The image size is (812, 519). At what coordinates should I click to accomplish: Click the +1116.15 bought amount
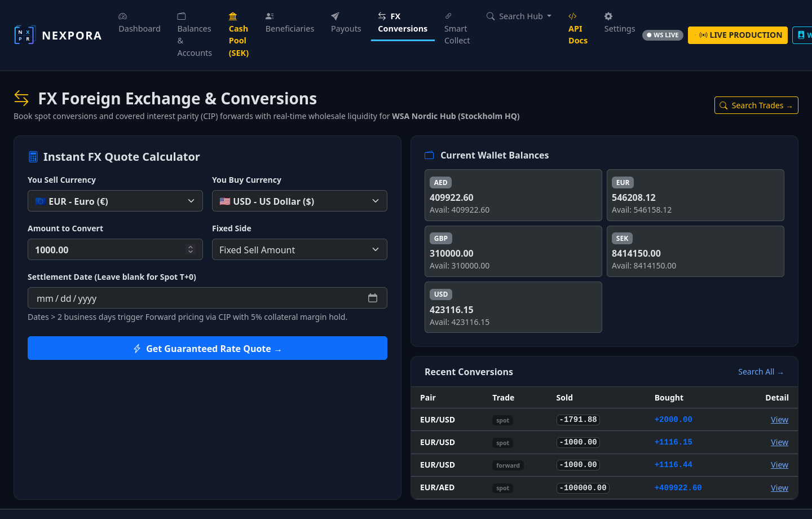click(x=673, y=442)
